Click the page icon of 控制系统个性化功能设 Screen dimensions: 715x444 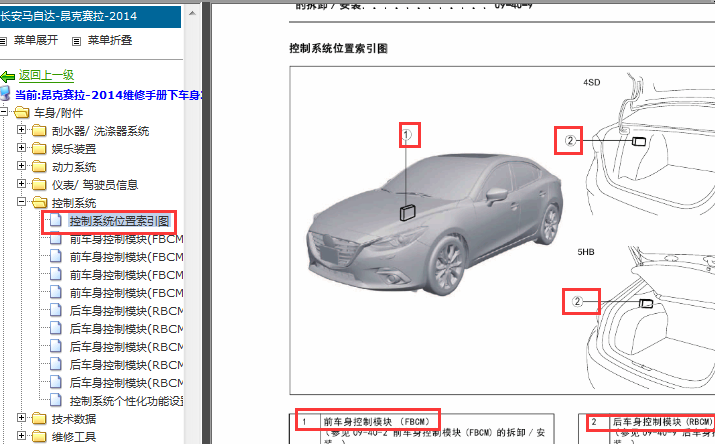(x=56, y=400)
